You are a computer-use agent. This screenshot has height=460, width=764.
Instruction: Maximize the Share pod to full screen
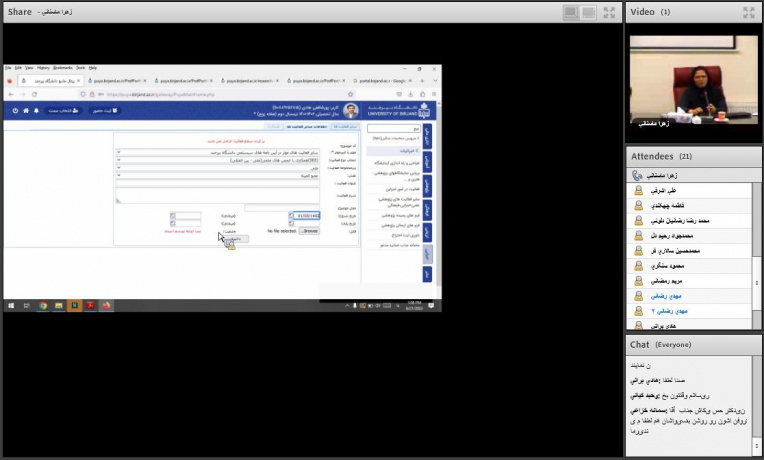609,12
